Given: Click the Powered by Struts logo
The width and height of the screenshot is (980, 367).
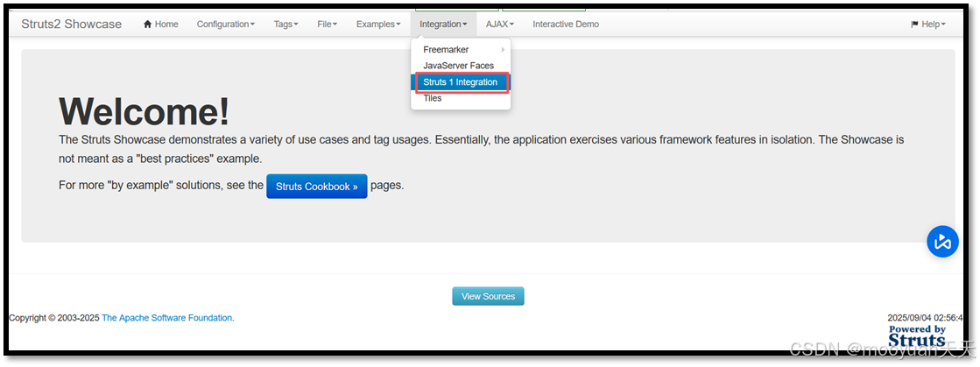Looking at the screenshot, I should pos(917,335).
